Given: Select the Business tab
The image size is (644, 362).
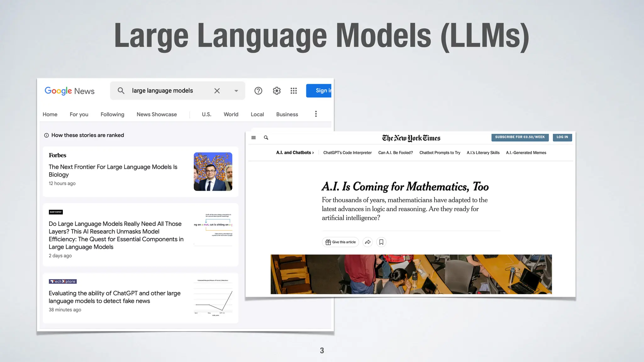Looking at the screenshot, I should 287,114.
